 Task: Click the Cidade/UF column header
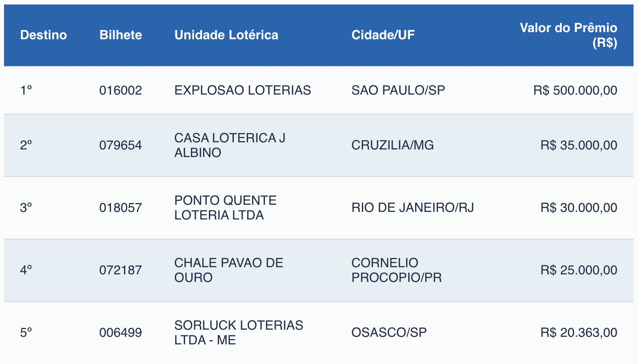click(383, 35)
